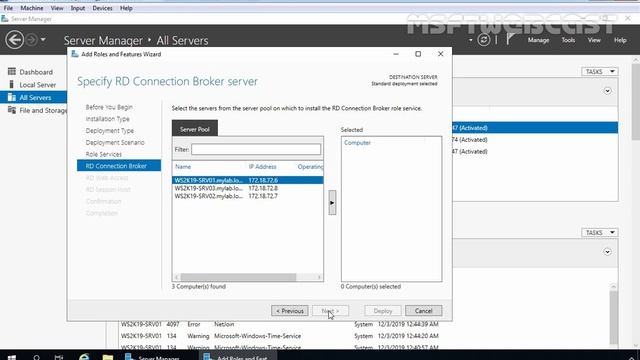Open Task View in the taskbar

tap(59, 357)
